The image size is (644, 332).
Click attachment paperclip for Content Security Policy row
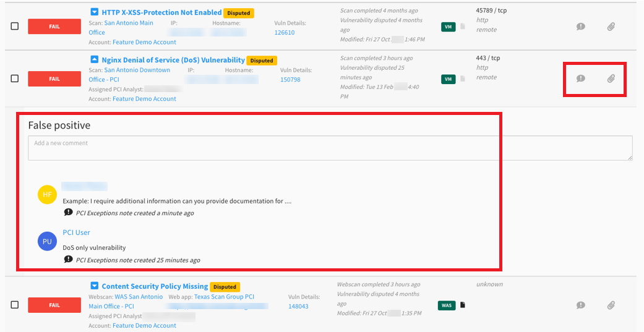[x=611, y=305]
